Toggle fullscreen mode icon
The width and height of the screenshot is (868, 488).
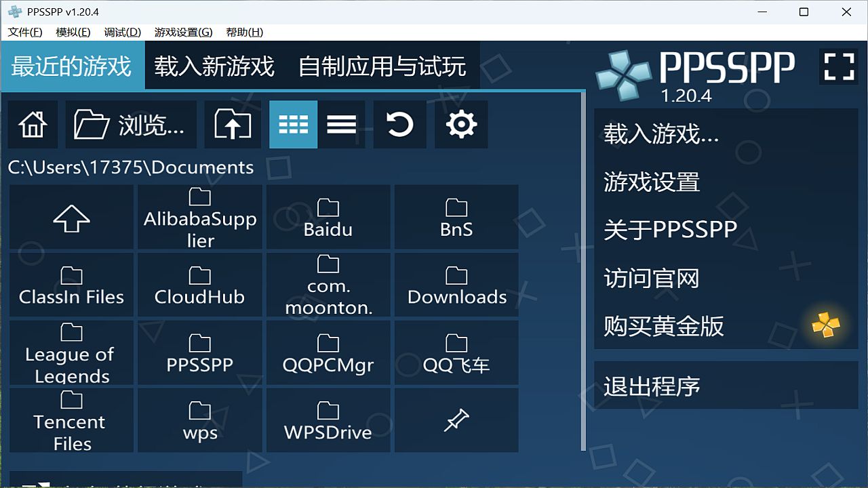pos(839,66)
